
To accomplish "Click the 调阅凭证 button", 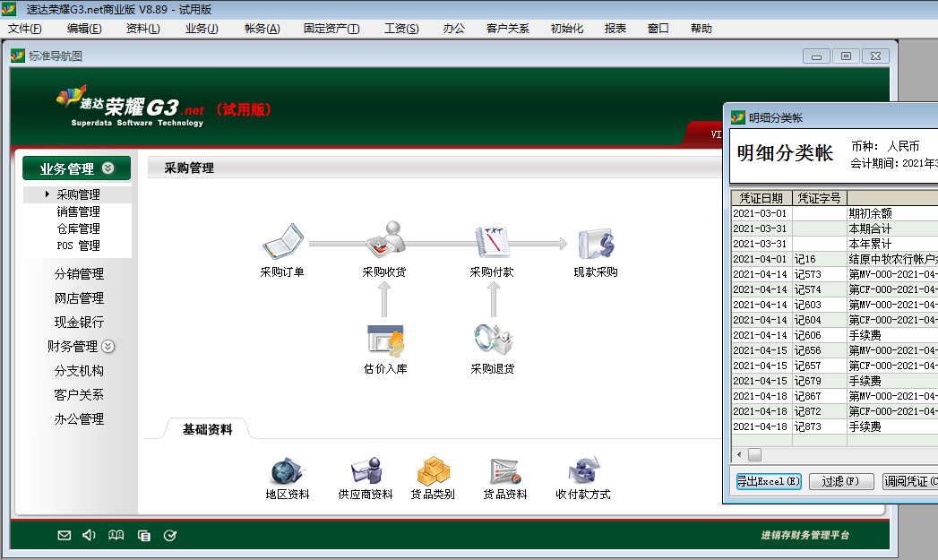I will coord(910,481).
